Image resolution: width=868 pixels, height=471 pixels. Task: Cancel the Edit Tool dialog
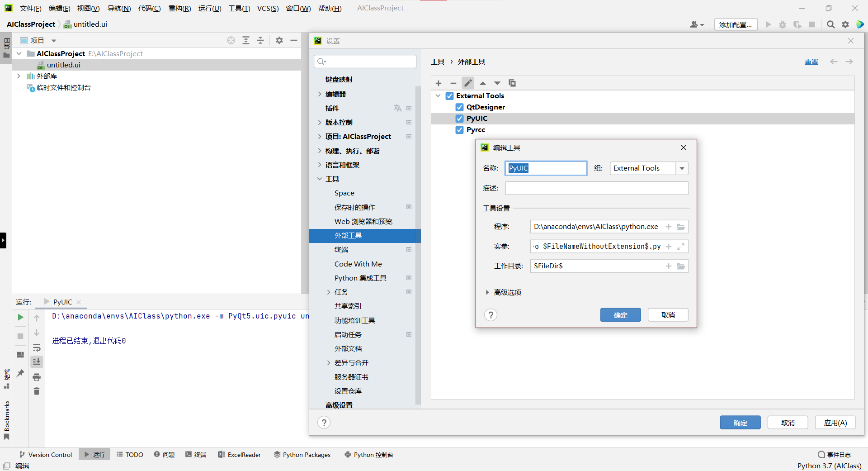point(668,315)
